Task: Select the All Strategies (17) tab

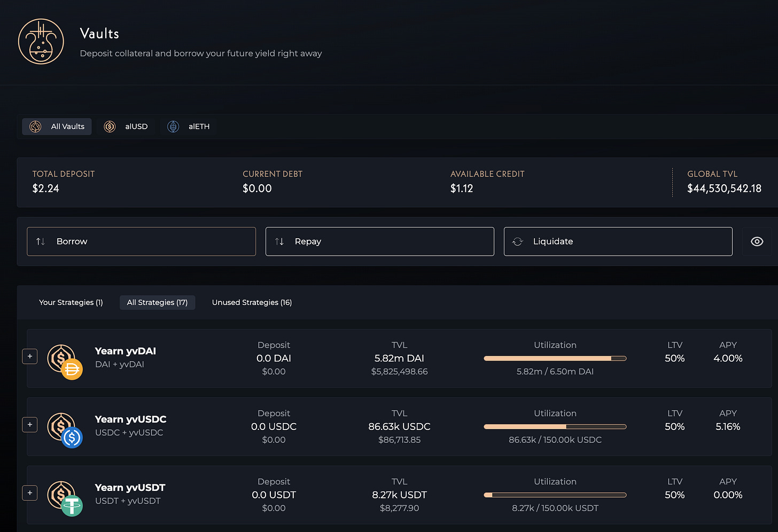Action: click(x=157, y=302)
